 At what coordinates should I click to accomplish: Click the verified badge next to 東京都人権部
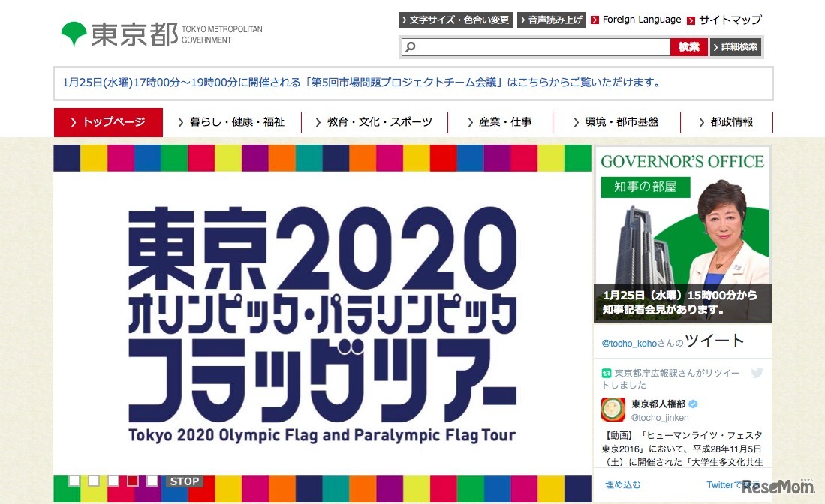pos(693,403)
